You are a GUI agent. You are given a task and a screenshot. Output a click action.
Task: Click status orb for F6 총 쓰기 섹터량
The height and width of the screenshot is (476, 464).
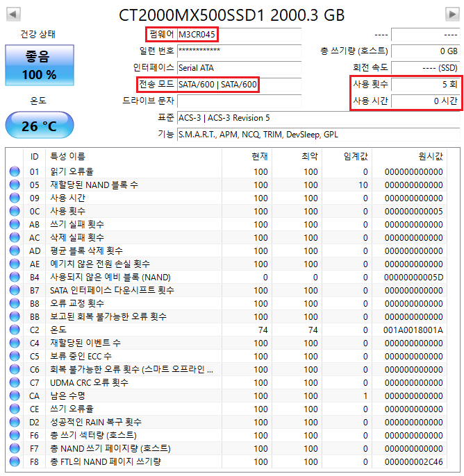pos(15,435)
